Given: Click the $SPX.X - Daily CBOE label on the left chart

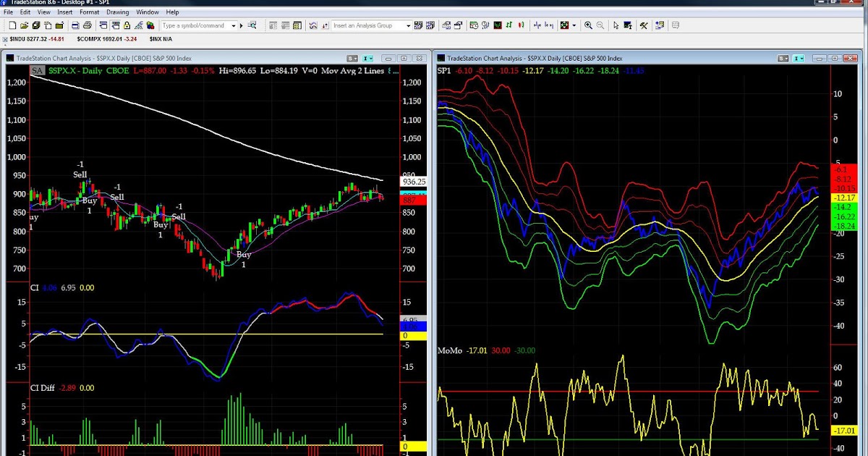Looking at the screenshot, I should 89,71.
